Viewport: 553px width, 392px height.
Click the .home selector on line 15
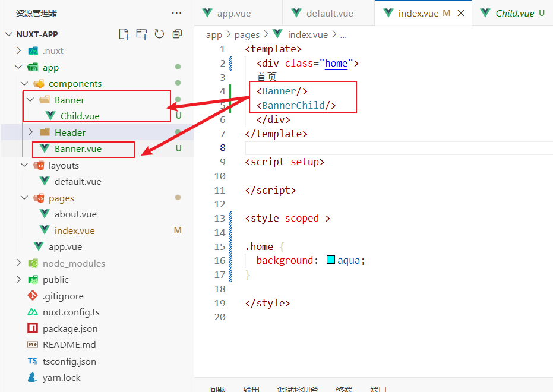pyautogui.click(x=259, y=246)
